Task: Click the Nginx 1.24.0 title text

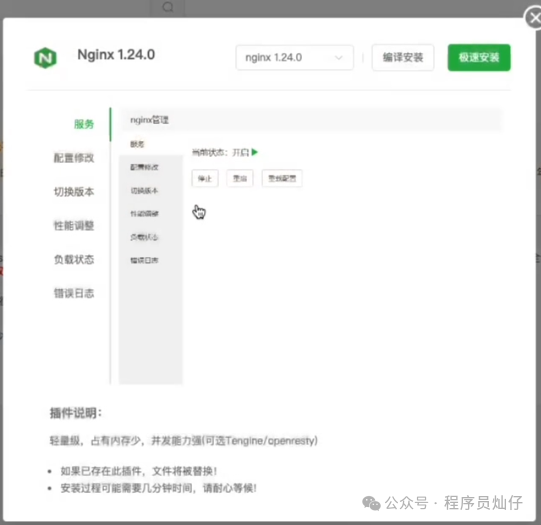Action: click(x=116, y=55)
